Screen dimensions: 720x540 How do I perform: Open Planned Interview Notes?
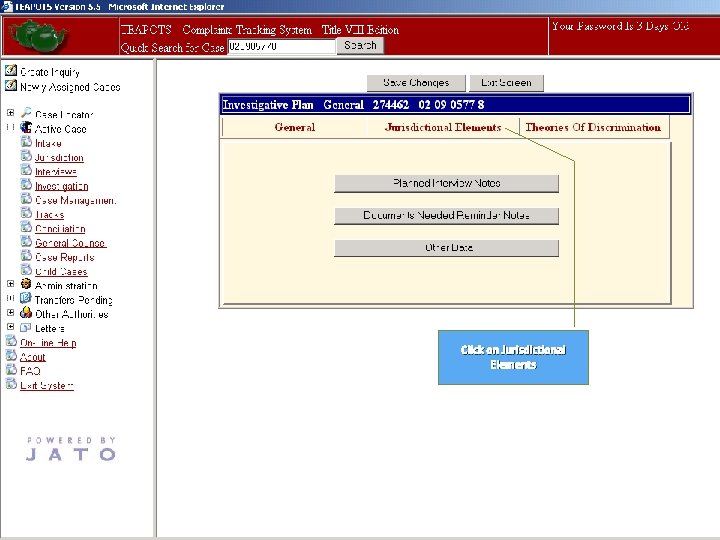(446, 183)
